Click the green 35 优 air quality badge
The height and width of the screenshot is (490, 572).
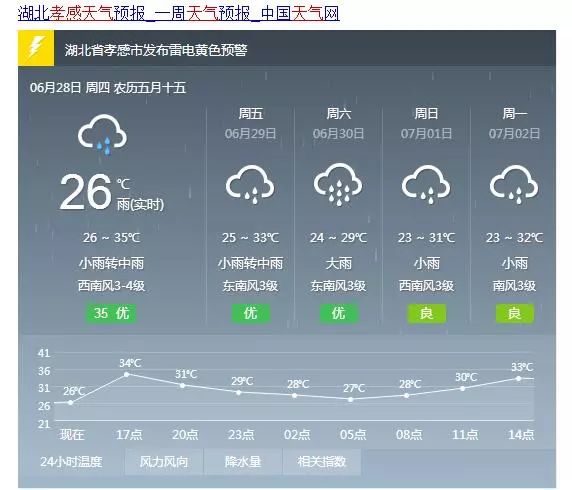pyautogui.click(x=111, y=313)
